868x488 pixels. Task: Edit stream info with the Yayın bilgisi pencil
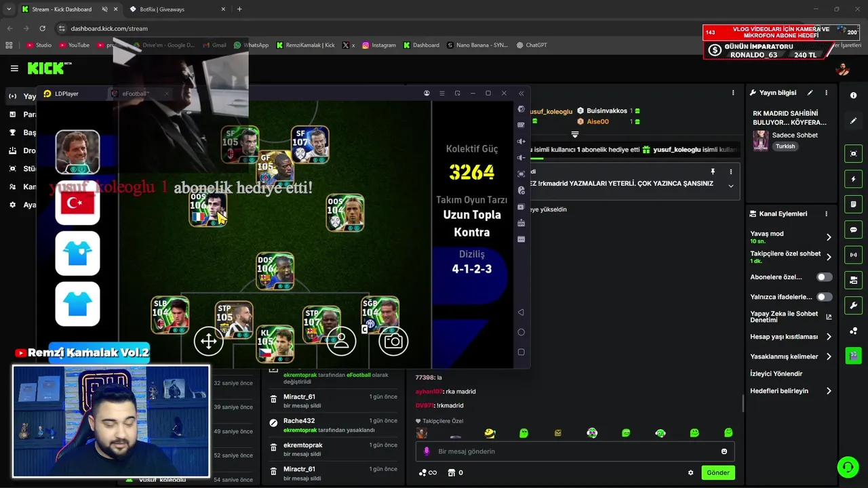[810, 93]
